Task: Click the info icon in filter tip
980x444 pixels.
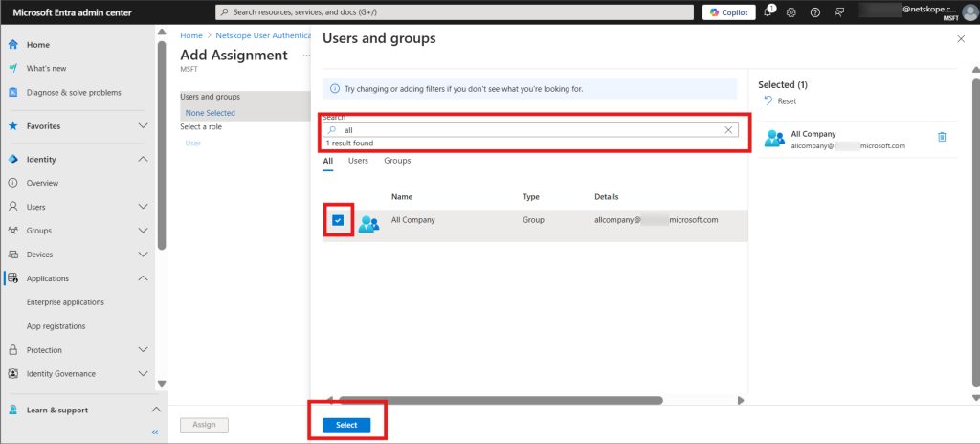Action: (x=335, y=89)
